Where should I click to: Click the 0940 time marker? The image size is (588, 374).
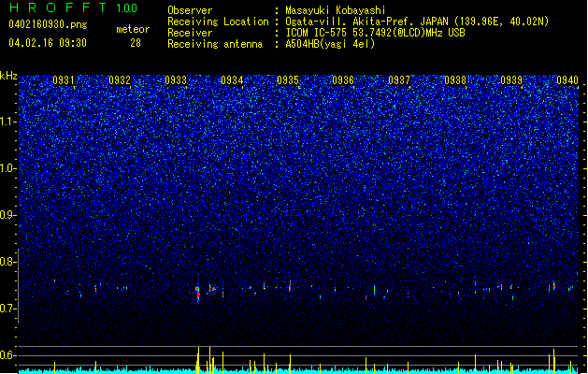pos(567,80)
